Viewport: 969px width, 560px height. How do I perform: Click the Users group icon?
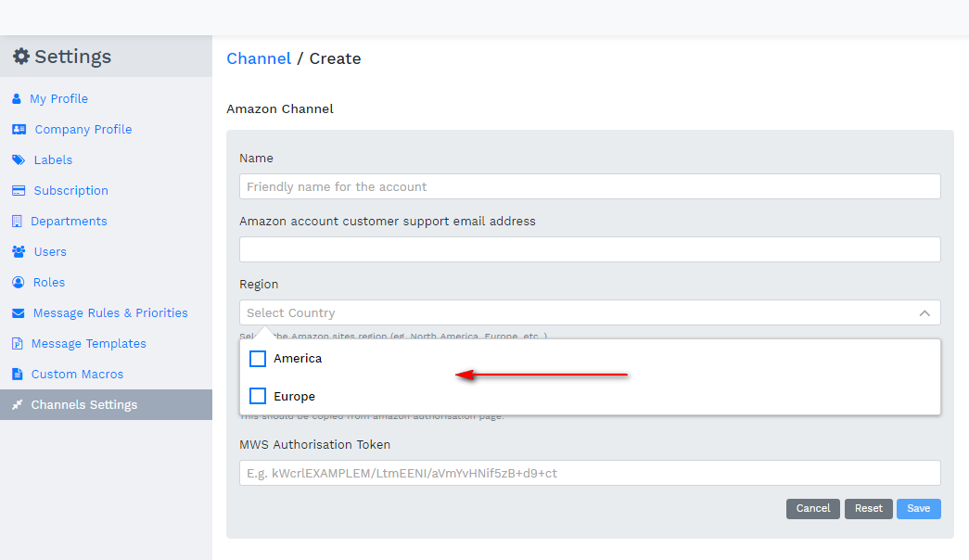pyautogui.click(x=18, y=251)
